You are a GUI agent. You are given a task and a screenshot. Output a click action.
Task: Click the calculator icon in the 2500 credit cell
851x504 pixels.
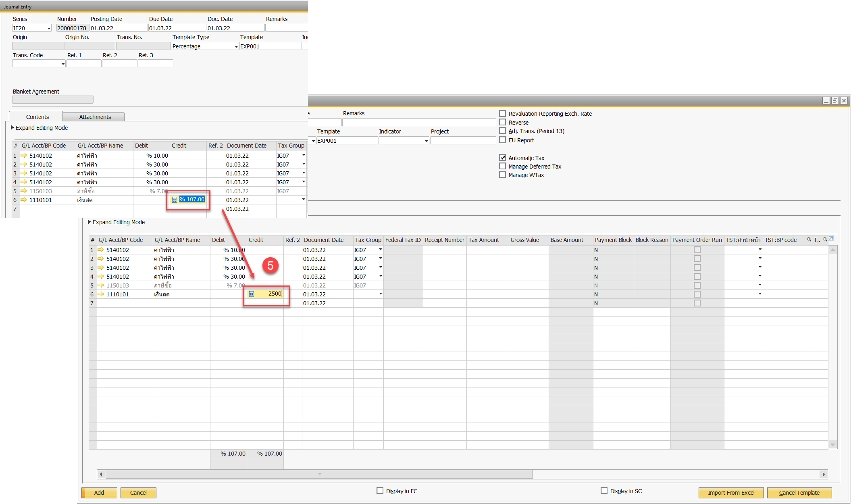[252, 294]
